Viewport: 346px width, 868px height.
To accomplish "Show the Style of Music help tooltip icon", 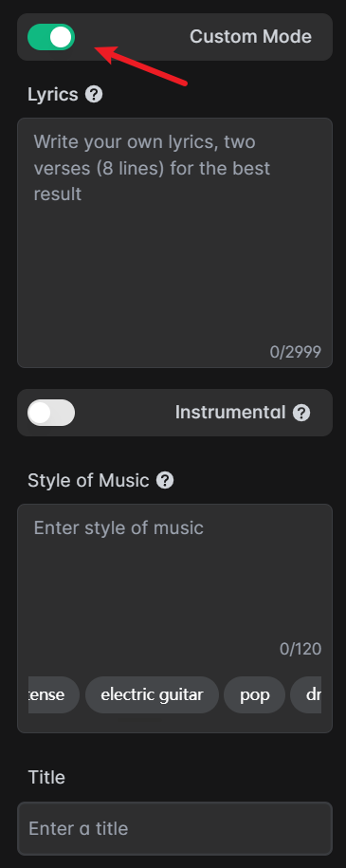I will (165, 480).
